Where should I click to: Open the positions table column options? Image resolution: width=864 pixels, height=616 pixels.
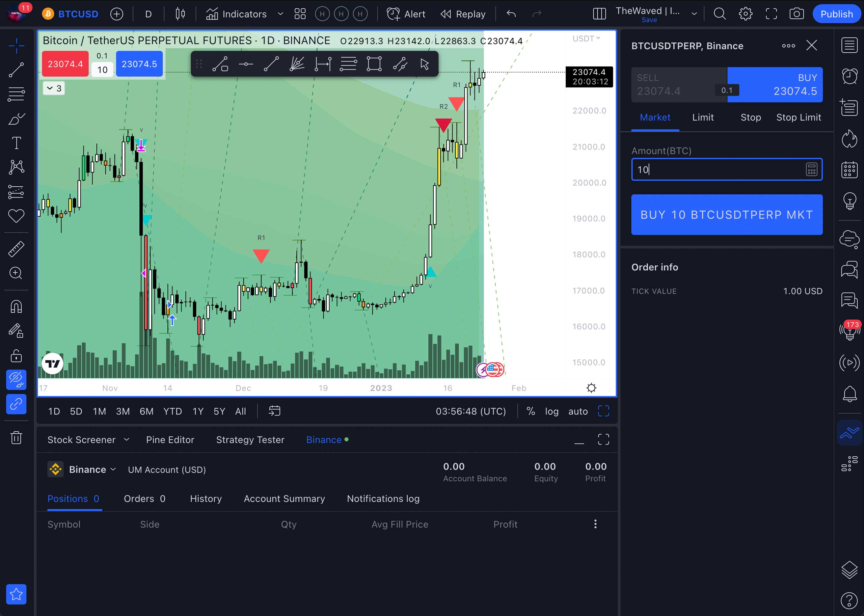click(x=595, y=524)
